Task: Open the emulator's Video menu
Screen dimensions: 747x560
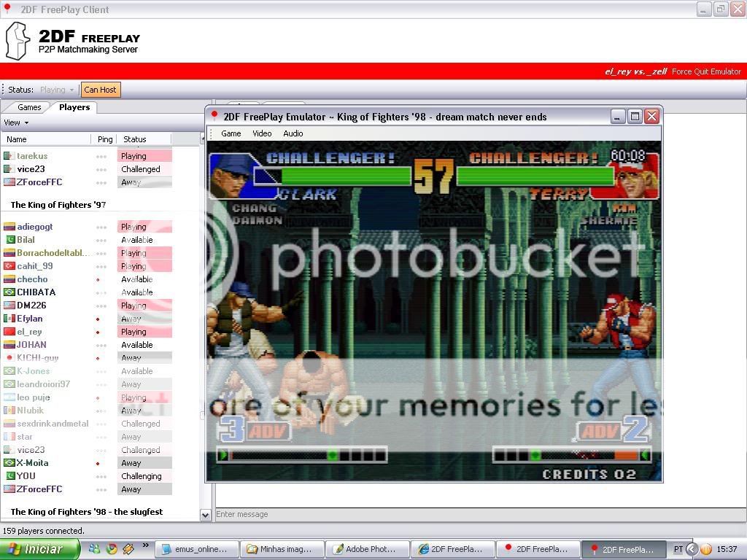Action: [x=262, y=133]
